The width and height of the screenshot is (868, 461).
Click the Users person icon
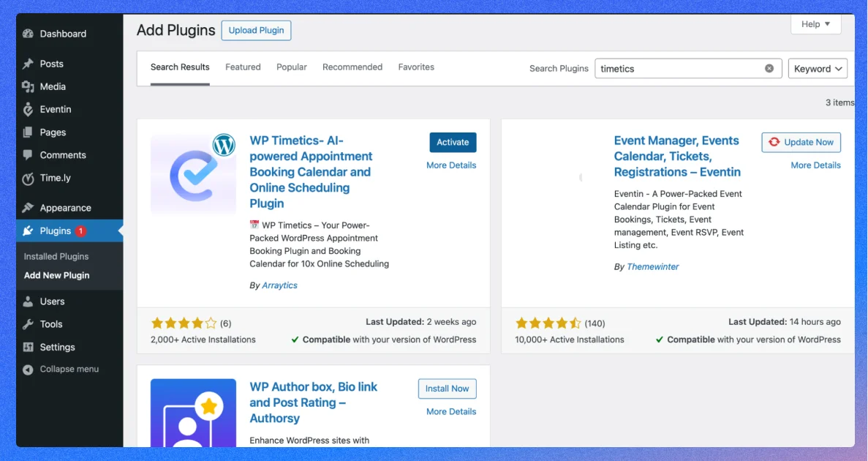coord(29,301)
